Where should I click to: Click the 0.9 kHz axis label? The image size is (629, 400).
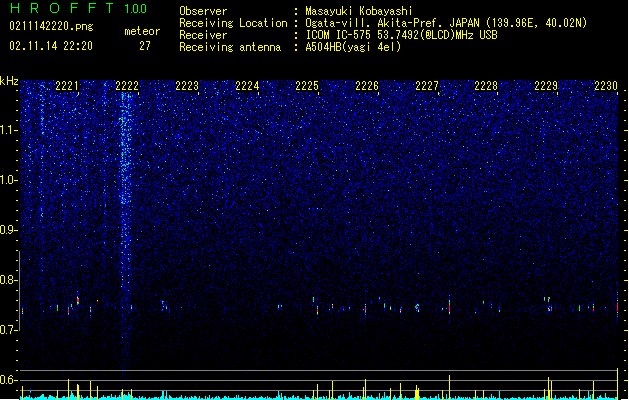coord(8,230)
